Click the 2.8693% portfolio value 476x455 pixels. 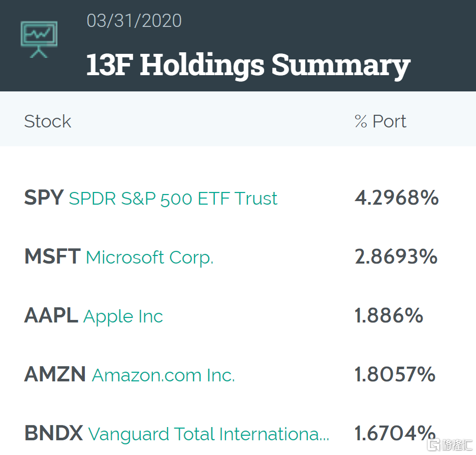tap(396, 257)
